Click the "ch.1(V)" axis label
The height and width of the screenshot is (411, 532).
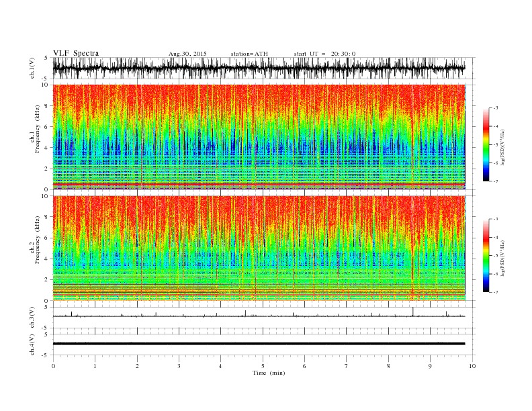click(x=32, y=68)
